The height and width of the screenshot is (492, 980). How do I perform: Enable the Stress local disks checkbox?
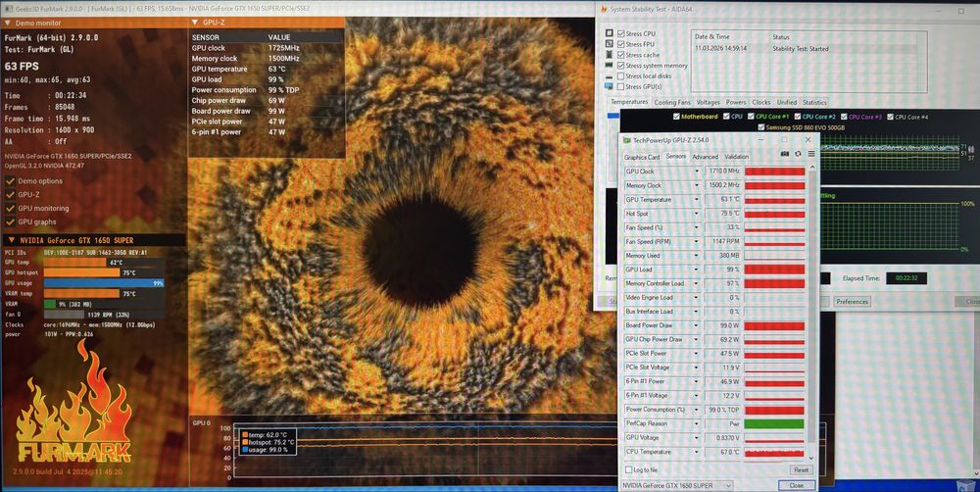[x=620, y=75]
